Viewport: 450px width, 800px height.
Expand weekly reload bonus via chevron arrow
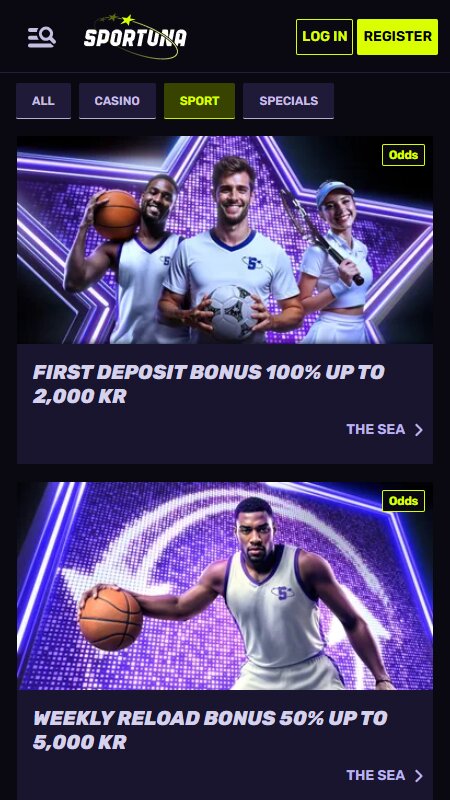point(419,776)
